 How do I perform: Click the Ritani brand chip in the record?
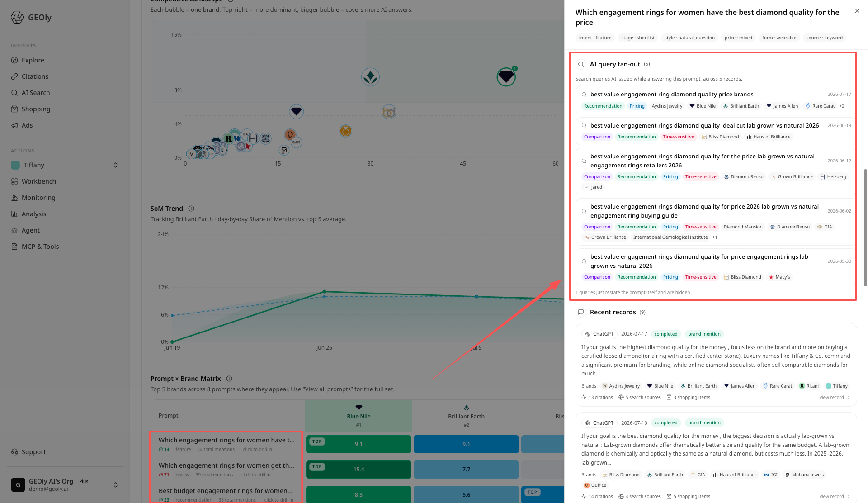[809, 386]
